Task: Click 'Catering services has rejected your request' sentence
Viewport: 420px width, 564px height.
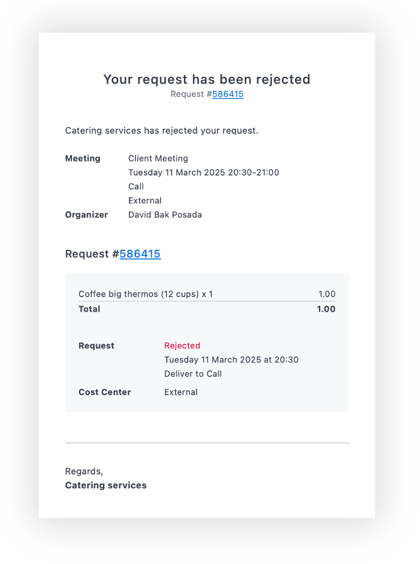Action: (161, 131)
